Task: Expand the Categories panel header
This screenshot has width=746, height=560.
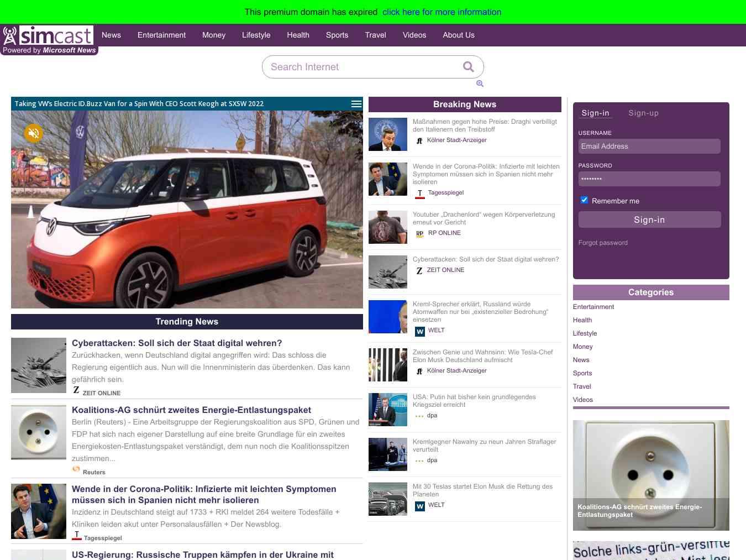Action: pos(651,292)
